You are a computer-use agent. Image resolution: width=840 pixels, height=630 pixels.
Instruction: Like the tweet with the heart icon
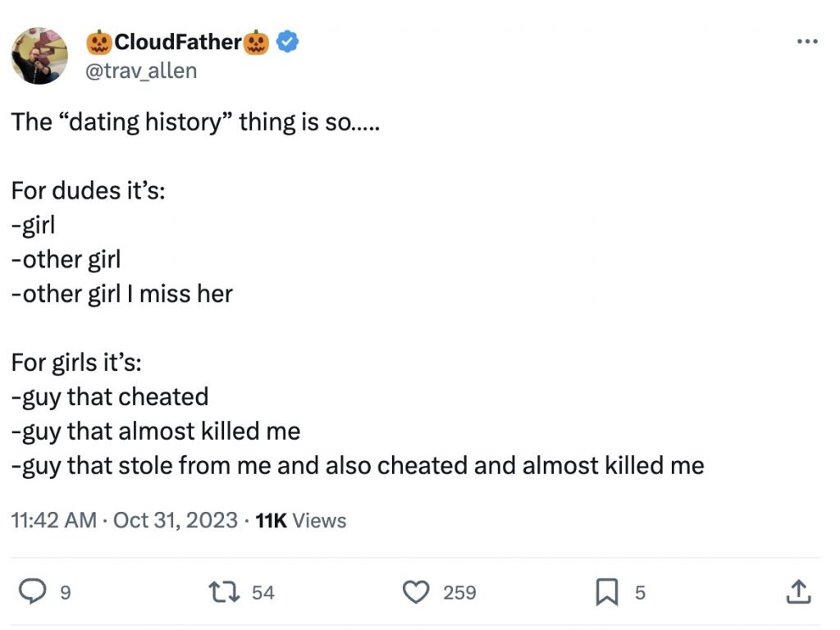point(417,591)
